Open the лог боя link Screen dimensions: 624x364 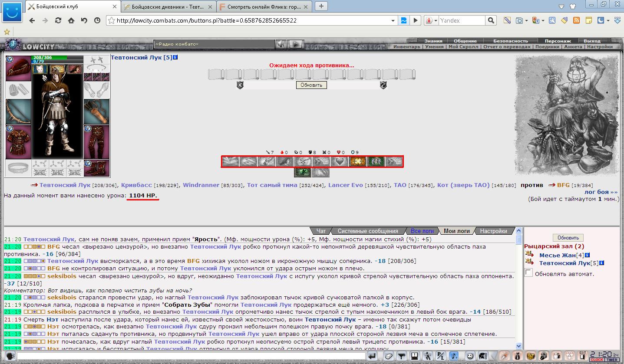click(x=601, y=192)
